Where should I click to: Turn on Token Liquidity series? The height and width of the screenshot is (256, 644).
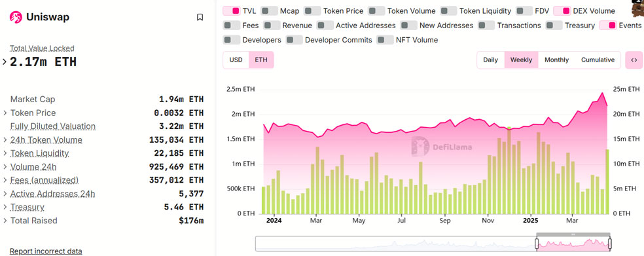pos(448,11)
